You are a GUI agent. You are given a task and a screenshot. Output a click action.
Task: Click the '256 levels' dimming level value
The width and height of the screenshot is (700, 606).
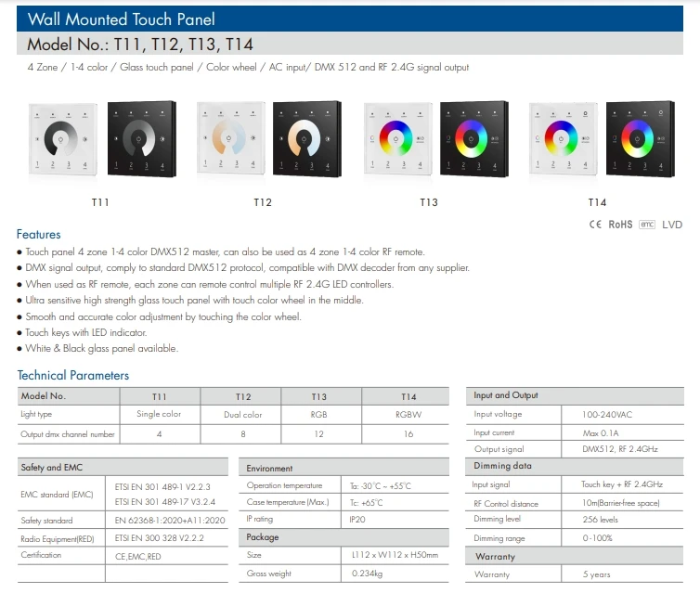(600, 520)
